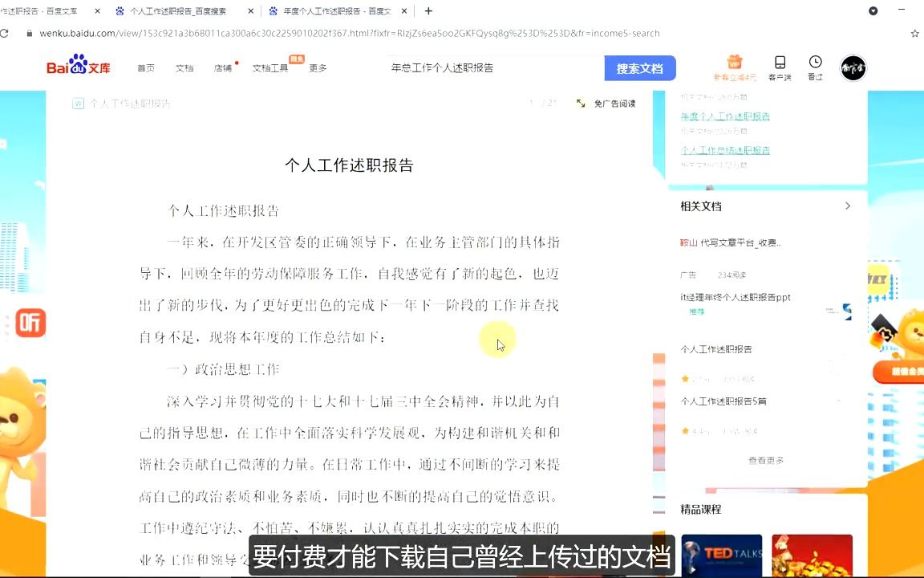Select the 首页 menu item
Viewport: 924px width, 578px height.
146,68
